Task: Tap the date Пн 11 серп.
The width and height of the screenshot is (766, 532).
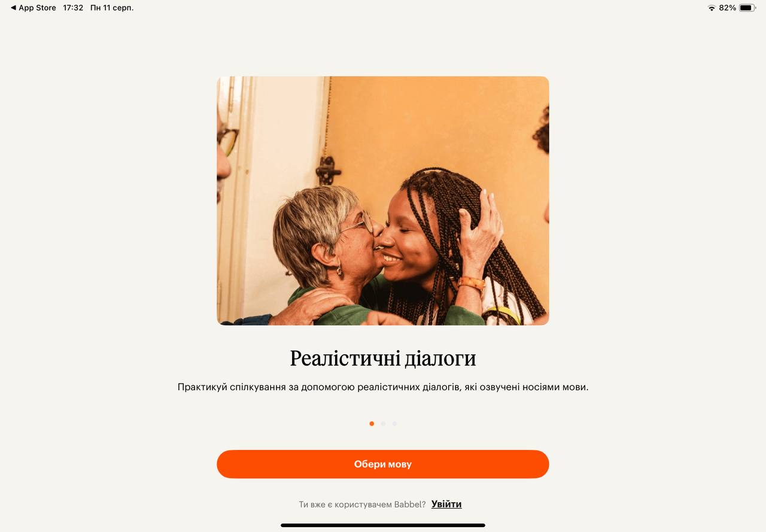Action: (x=112, y=8)
